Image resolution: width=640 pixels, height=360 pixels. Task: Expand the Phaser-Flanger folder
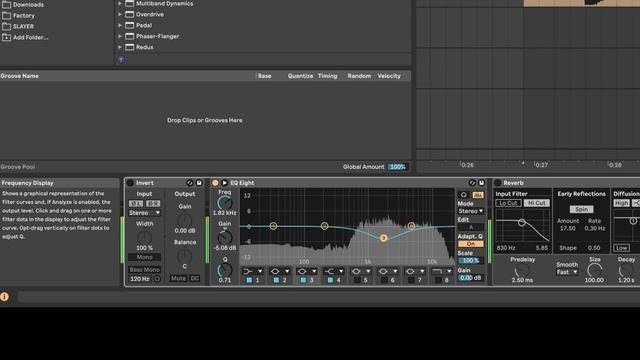point(120,36)
